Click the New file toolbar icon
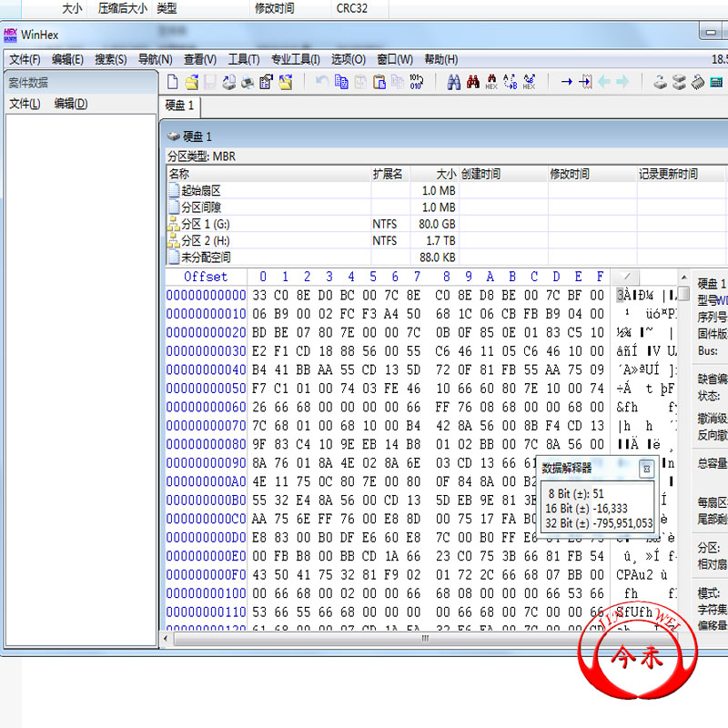The image size is (728, 728). (173, 82)
